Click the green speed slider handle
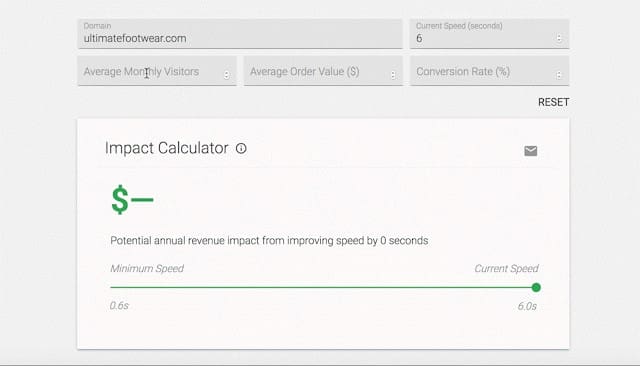The width and height of the screenshot is (640, 366). coord(536,288)
